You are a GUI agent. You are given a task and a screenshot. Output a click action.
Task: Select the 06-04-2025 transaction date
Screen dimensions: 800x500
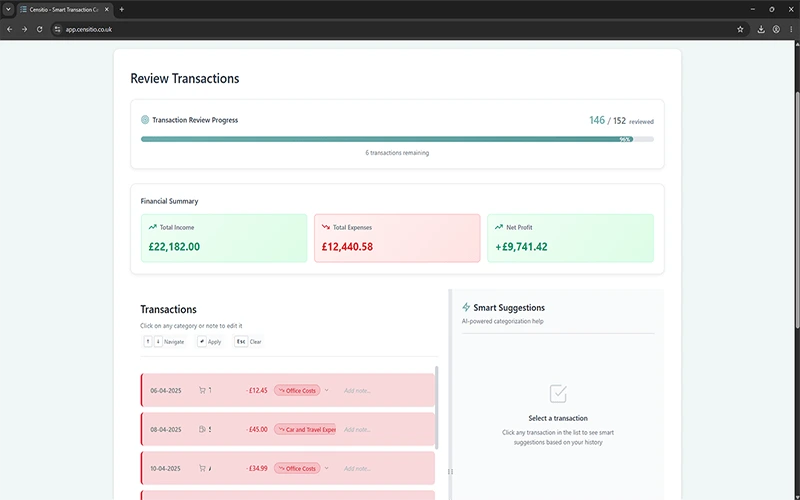click(165, 391)
